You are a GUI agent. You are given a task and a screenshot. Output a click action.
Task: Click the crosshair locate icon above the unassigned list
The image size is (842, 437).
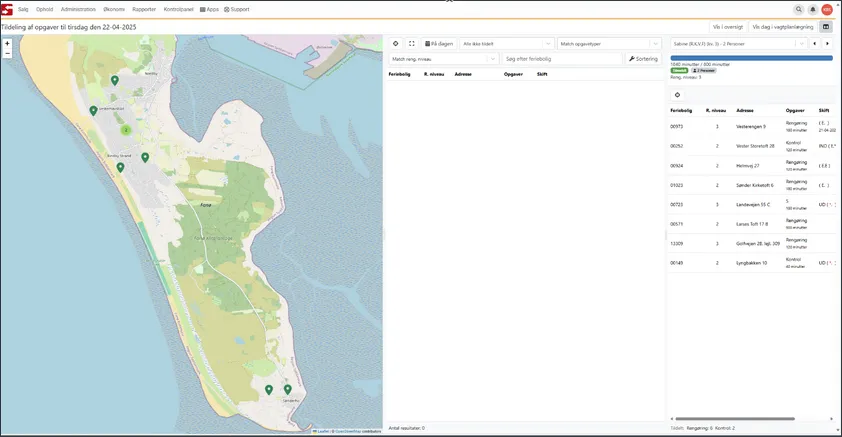click(x=395, y=44)
